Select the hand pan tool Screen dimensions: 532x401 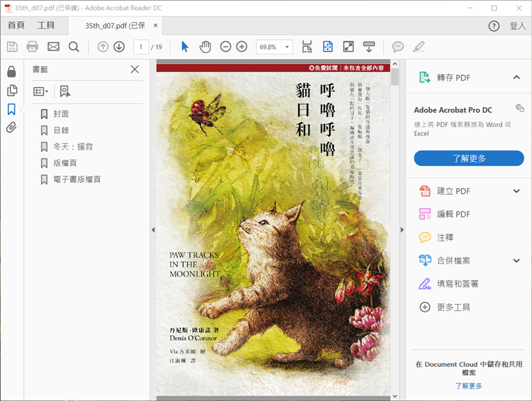(205, 47)
